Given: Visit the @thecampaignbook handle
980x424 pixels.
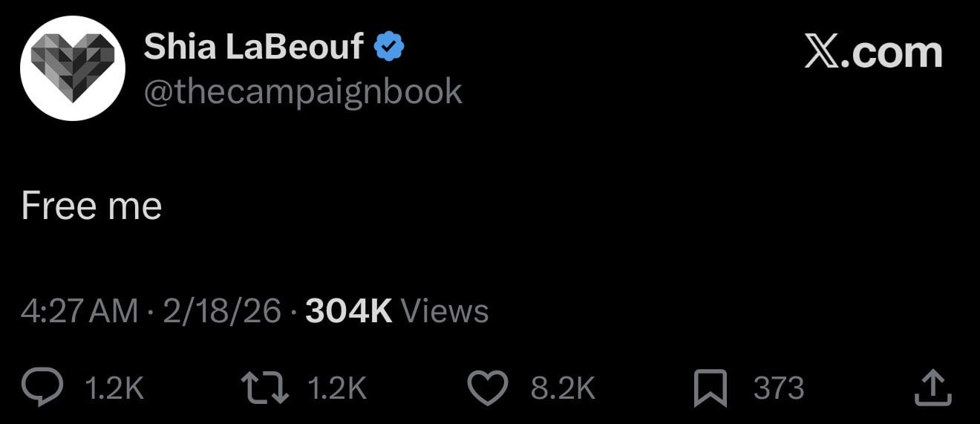Looking at the screenshot, I should pos(303,91).
